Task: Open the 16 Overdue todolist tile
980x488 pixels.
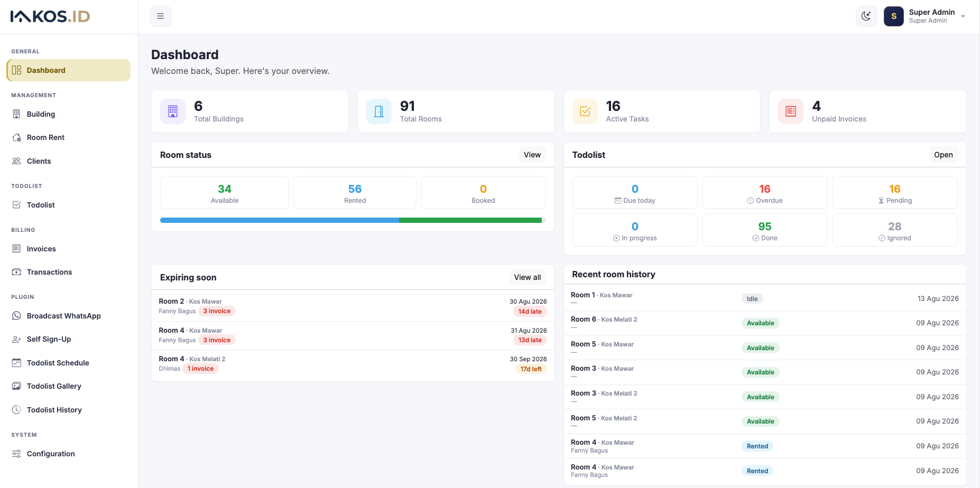Action: [765, 193]
